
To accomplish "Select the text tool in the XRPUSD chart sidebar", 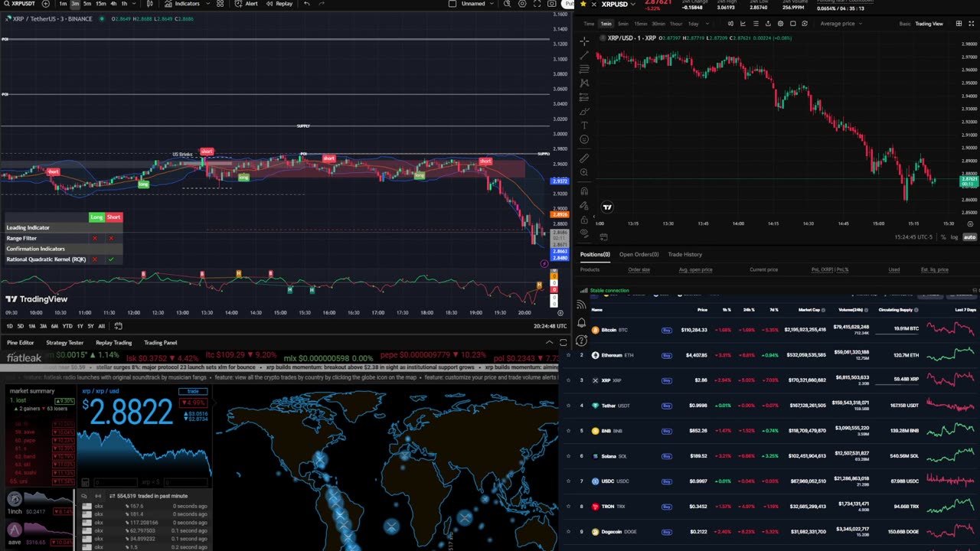I will pyautogui.click(x=584, y=126).
